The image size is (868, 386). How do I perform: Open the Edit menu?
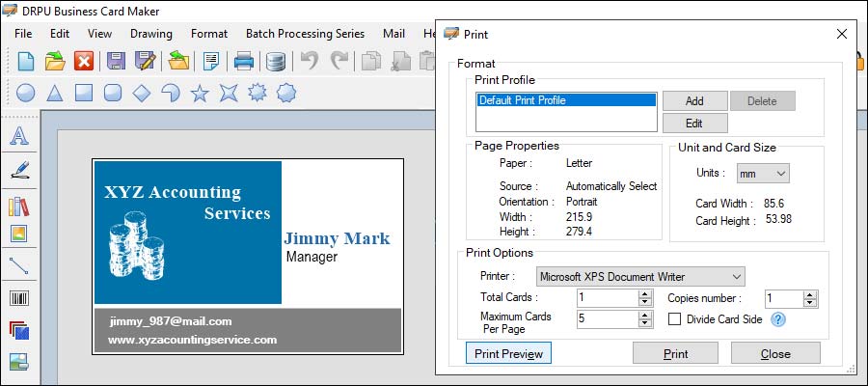(x=60, y=34)
